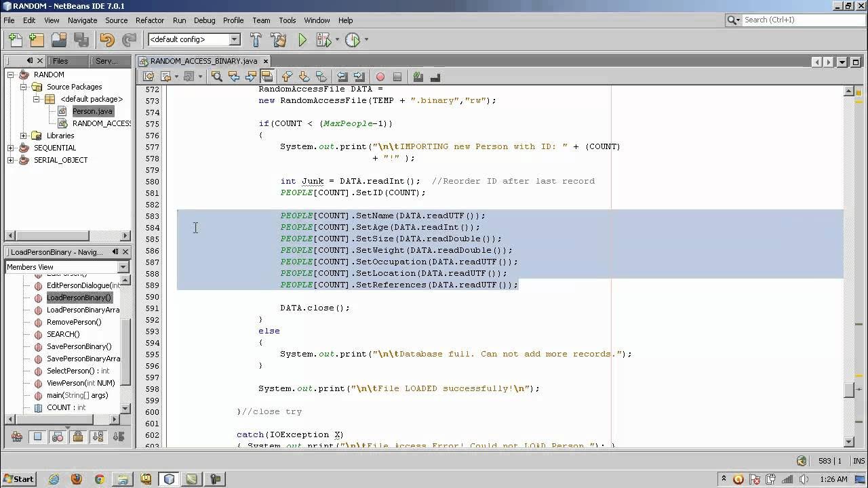Click the Uncomment code icon
Viewport: 868px width, 488px height.
pyautogui.click(x=435, y=77)
